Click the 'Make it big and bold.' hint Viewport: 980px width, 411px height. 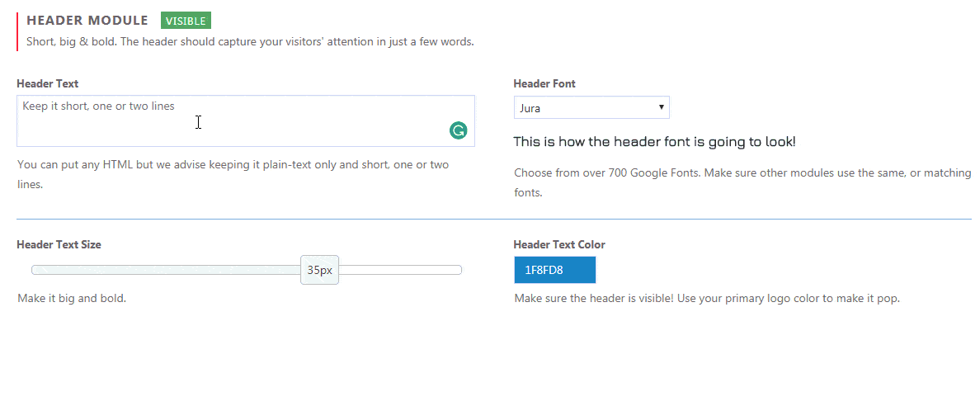click(72, 299)
